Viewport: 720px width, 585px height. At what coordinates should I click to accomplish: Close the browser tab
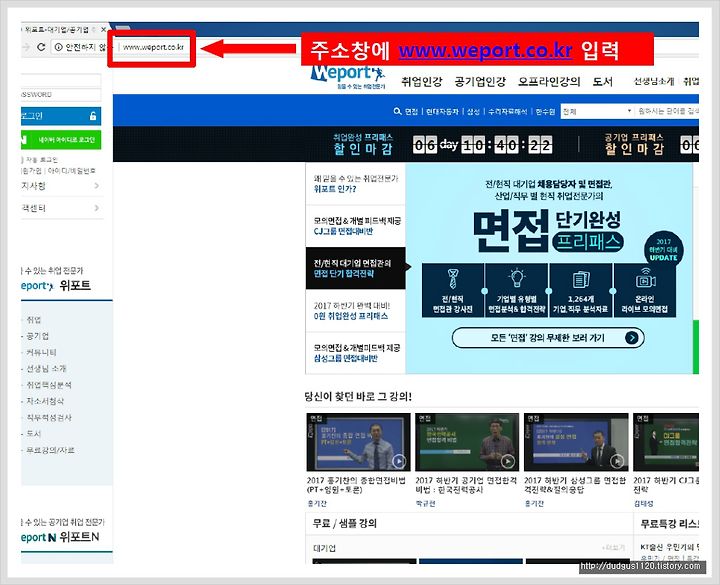(103, 29)
